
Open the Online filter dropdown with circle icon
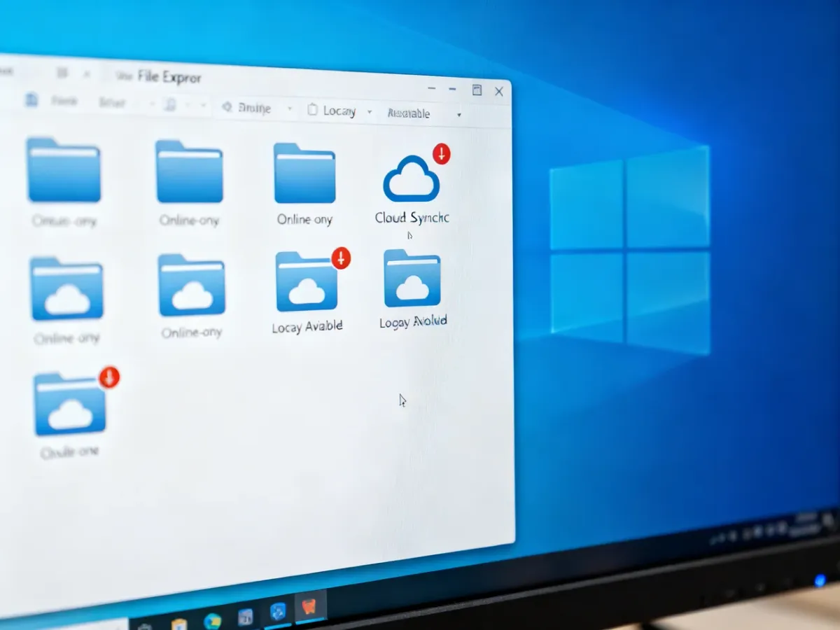coord(256,108)
